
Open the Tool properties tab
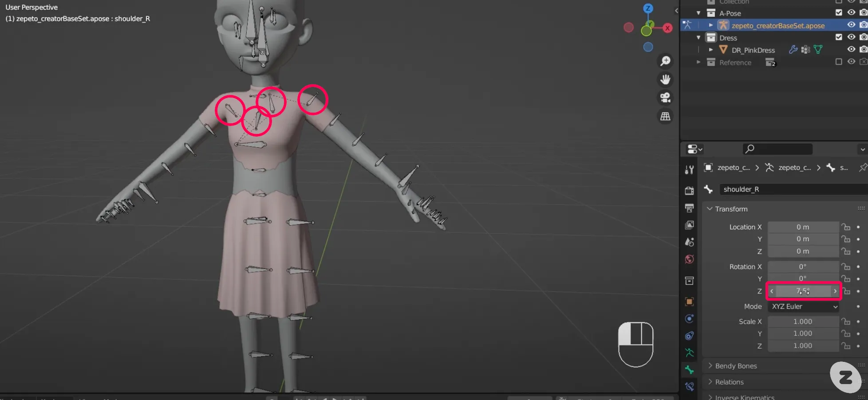pyautogui.click(x=689, y=170)
